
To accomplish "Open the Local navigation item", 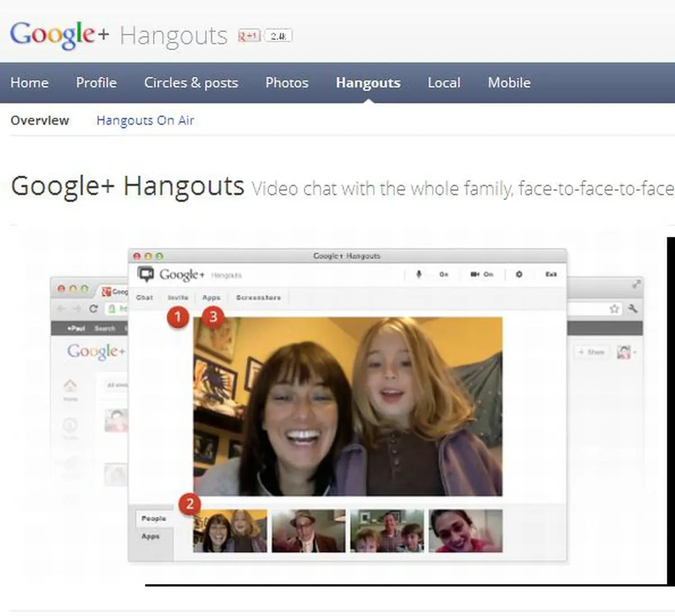I will tap(444, 83).
